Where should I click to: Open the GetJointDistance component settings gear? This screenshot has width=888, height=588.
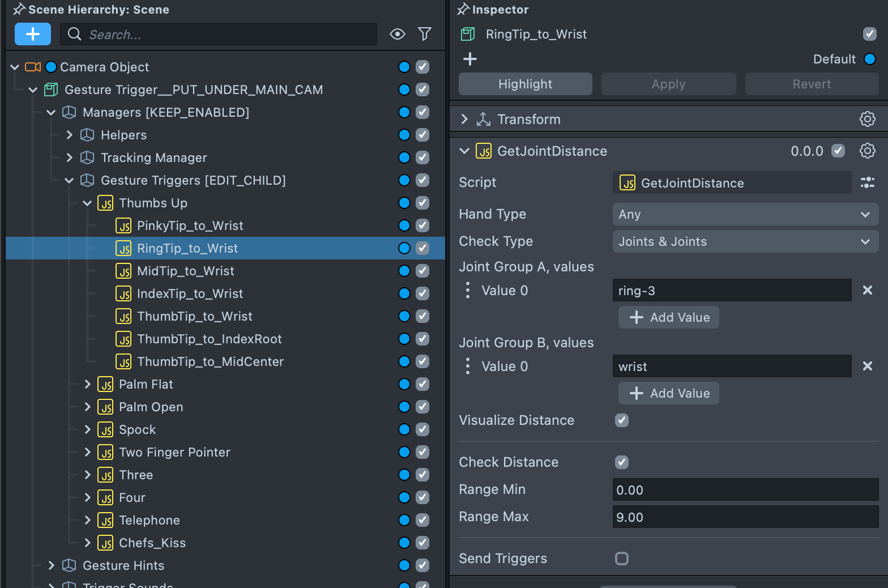coord(867,151)
